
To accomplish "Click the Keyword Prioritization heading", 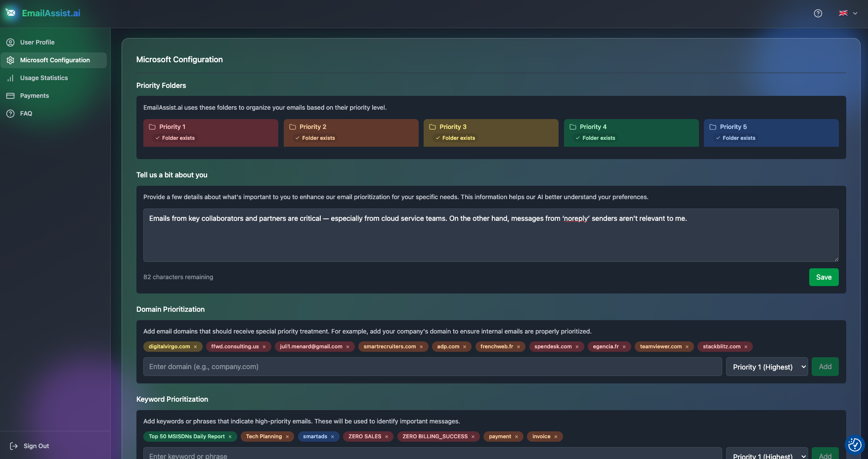I will [172, 399].
